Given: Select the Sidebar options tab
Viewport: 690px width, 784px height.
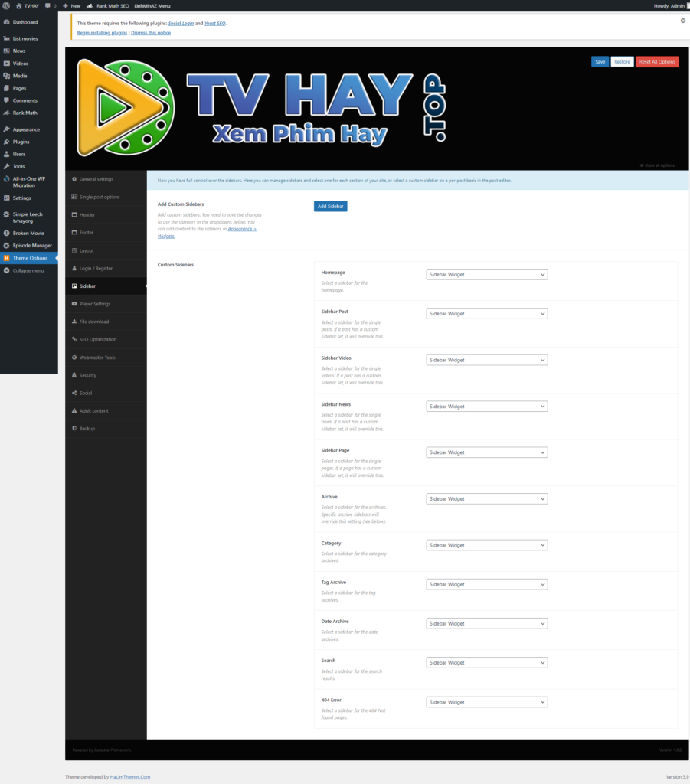Looking at the screenshot, I should 106,286.
